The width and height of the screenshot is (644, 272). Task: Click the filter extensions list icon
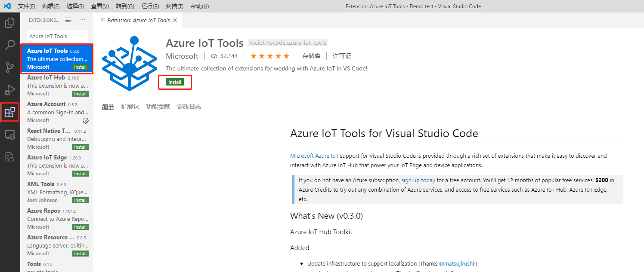[68, 20]
